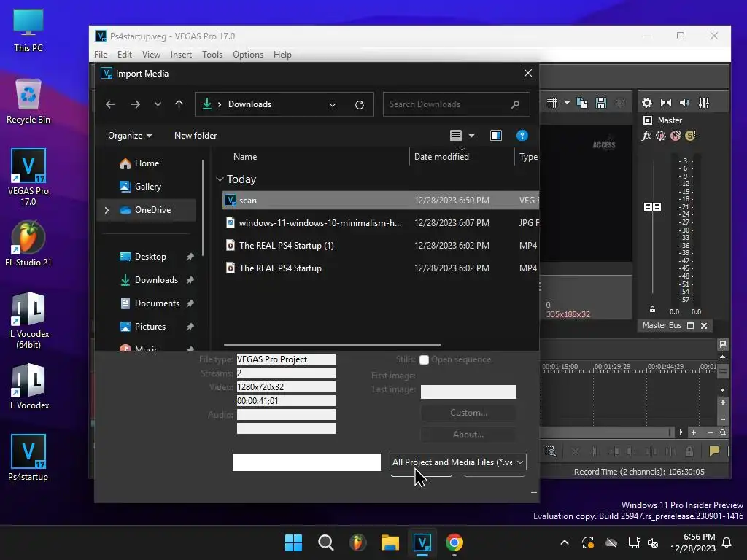Select the windows-11-windows-10-minimalism JPG file

(x=380, y=223)
